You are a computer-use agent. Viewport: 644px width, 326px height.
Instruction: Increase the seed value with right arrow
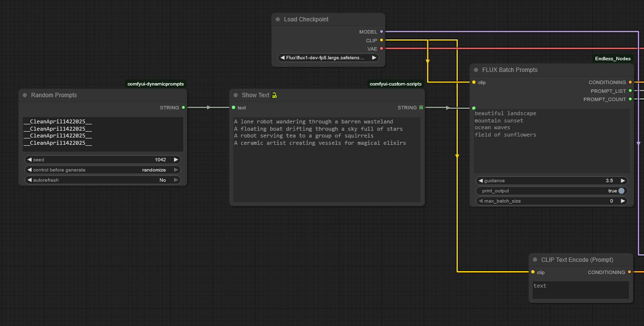[175, 159]
